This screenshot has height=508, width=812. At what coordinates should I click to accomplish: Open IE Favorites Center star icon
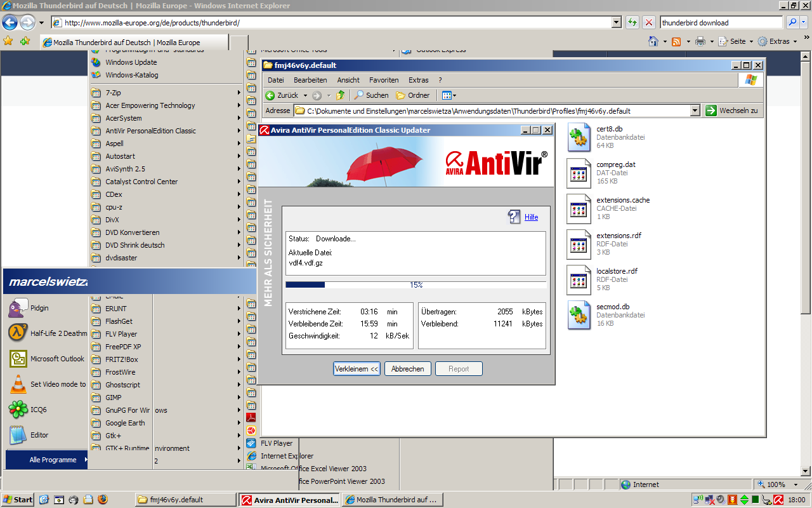click(x=8, y=41)
